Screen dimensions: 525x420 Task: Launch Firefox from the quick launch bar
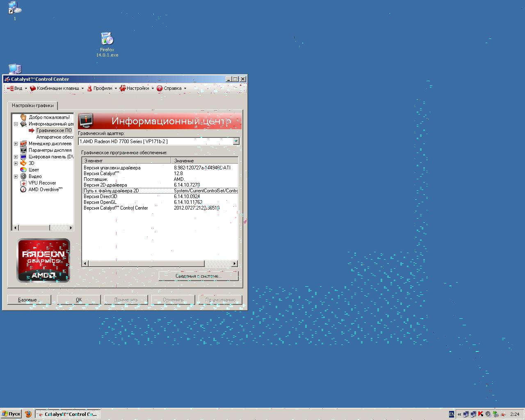[28, 414]
